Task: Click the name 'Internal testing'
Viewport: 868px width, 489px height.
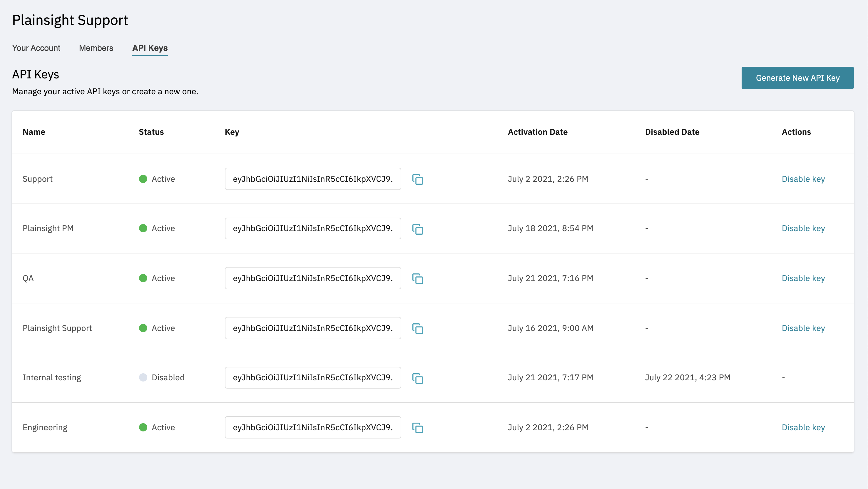Action: [x=51, y=377]
